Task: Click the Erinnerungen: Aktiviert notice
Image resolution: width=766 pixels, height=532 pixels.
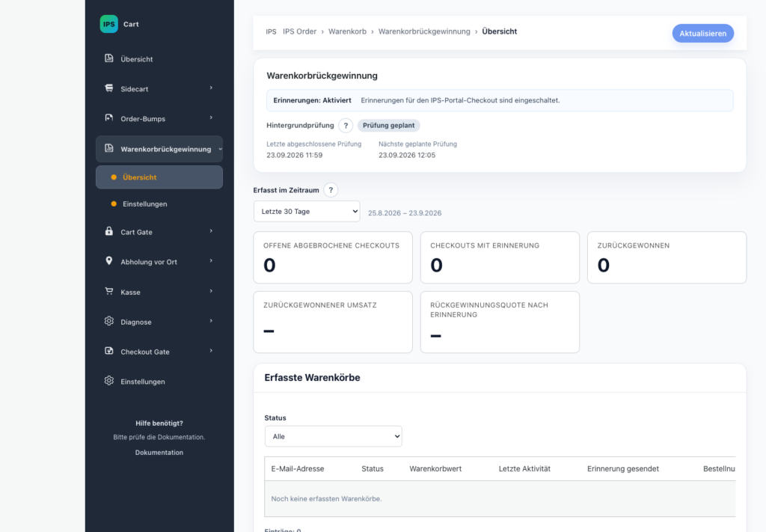Action: pyautogui.click(x=500, y=100)
